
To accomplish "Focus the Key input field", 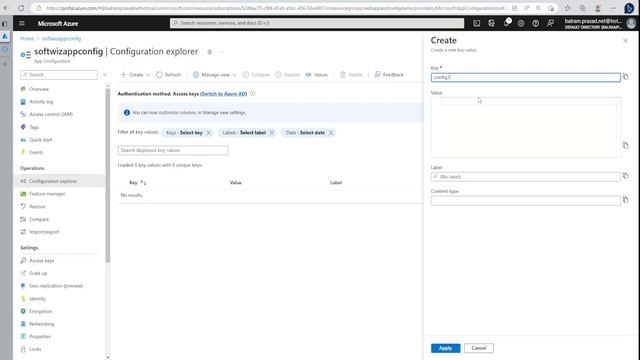I will click(526, 77).
